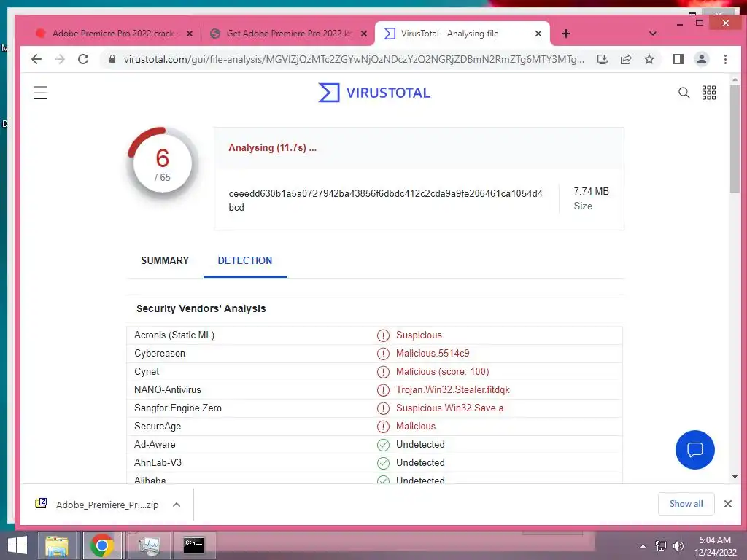Image resolution: width=747 pixels, height=560 pixels.
Task: Click the Cybereason malicious warning icon
Action: 383,354
